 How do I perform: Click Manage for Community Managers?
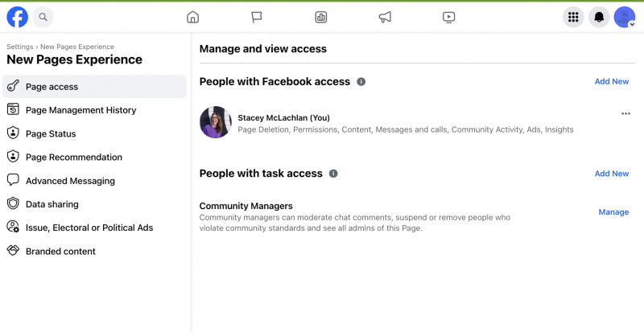click(x=613, y=211)
